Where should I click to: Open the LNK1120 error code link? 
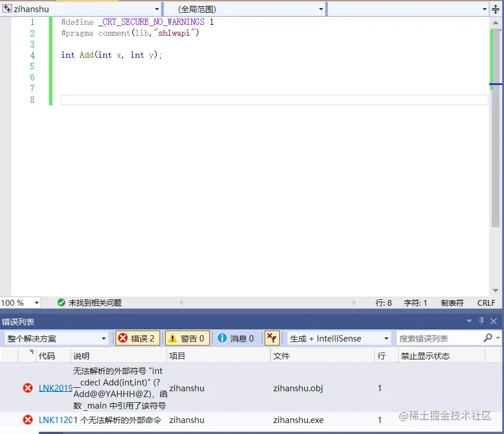pyautogui.click(x=55, y=420)
